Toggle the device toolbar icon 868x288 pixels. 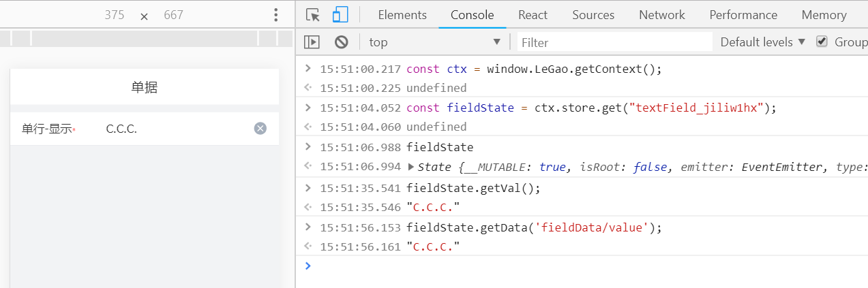pos(340,15)
